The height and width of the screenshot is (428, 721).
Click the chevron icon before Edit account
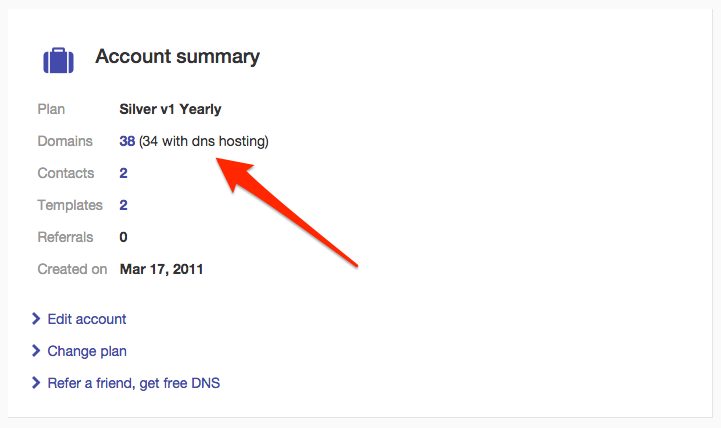tap(37, 319)
